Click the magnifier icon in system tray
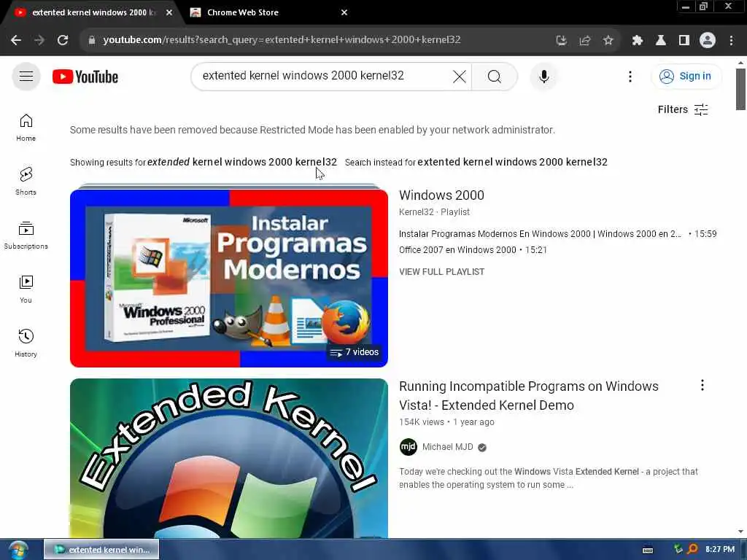 point(692,549)
